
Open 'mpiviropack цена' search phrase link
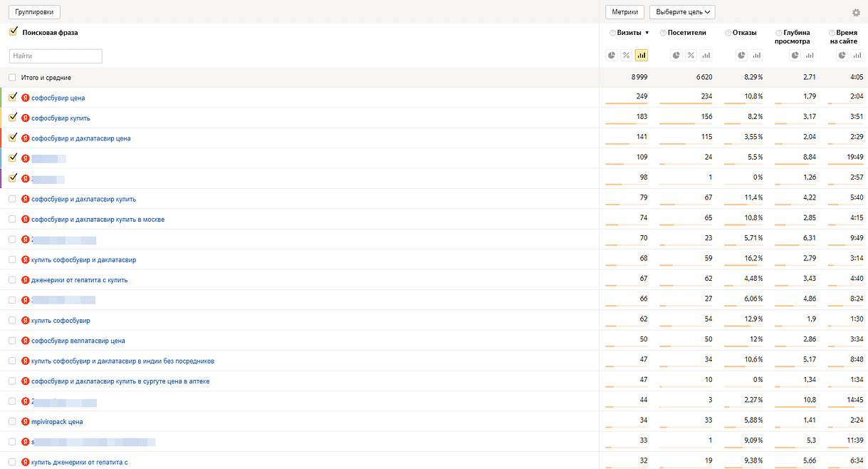pyautogui.click(x=57, y=422)
